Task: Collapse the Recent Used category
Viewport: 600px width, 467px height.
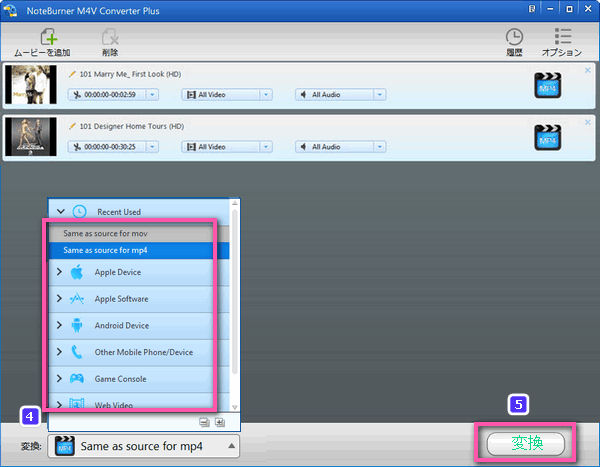Action: (60, 211)
